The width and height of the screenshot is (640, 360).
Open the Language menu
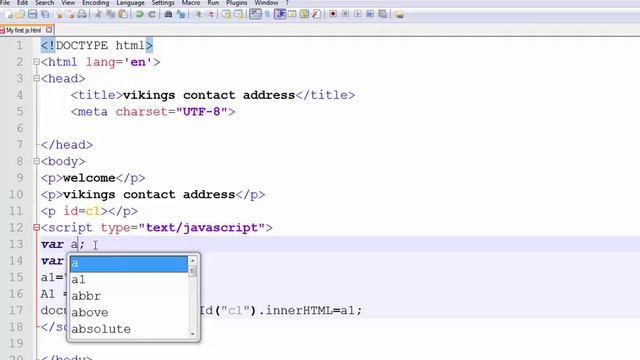(130, 3)
